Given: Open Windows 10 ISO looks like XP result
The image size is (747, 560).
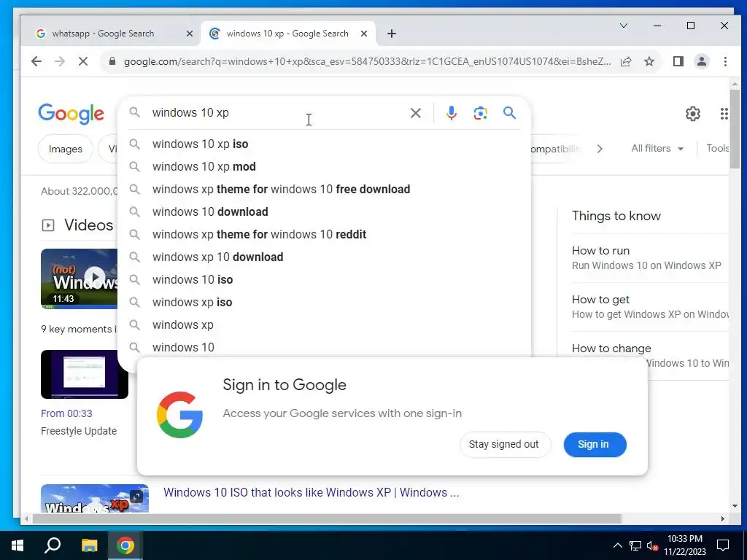Looking at the screenshot, I should [x=311, y=492].
